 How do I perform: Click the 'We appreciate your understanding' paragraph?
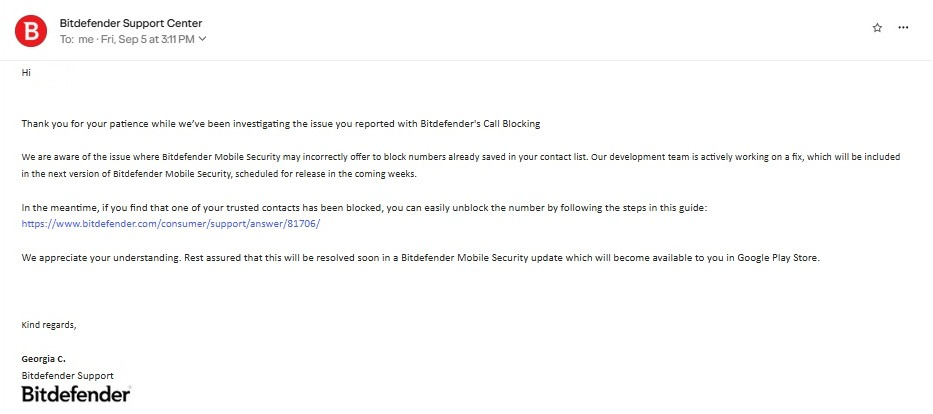coord(421,259)
